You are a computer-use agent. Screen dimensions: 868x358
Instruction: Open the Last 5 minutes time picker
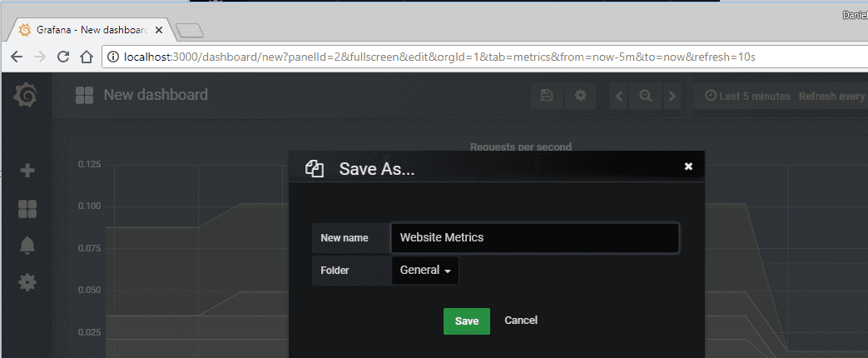[748, 97]
